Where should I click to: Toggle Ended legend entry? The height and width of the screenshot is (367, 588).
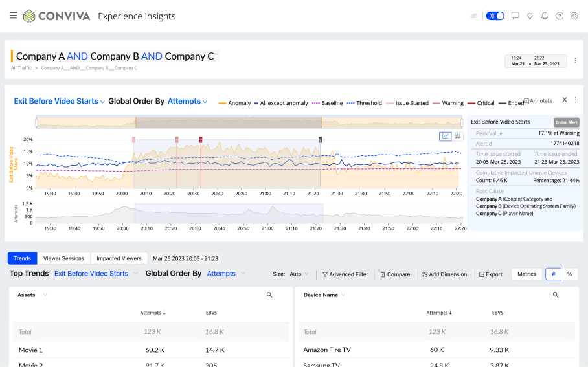tap(511, 103)
